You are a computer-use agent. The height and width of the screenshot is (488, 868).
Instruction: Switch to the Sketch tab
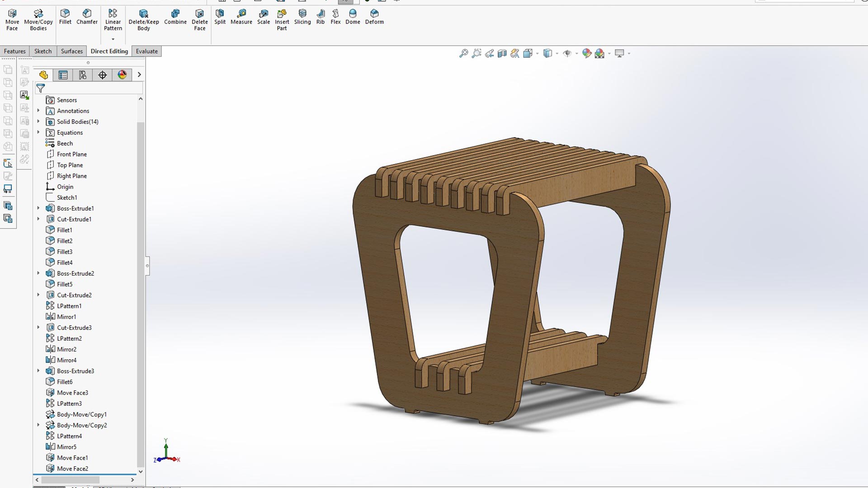point(43,51)
